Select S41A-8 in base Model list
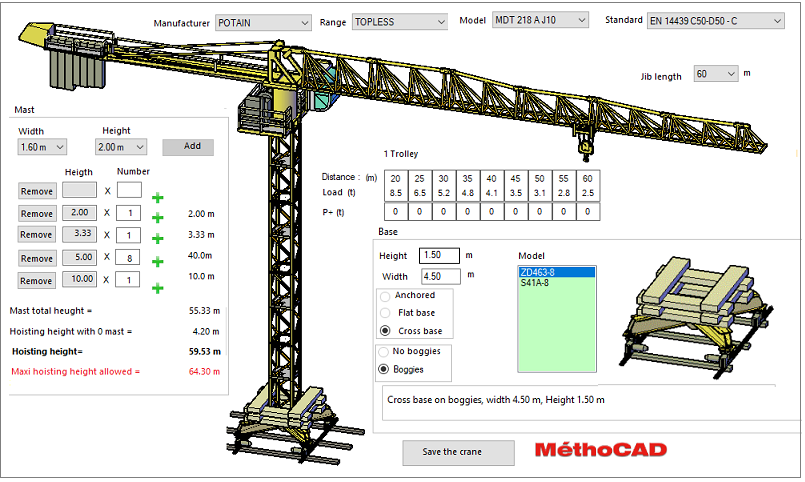Screen dimensions: 805x482 557,282
